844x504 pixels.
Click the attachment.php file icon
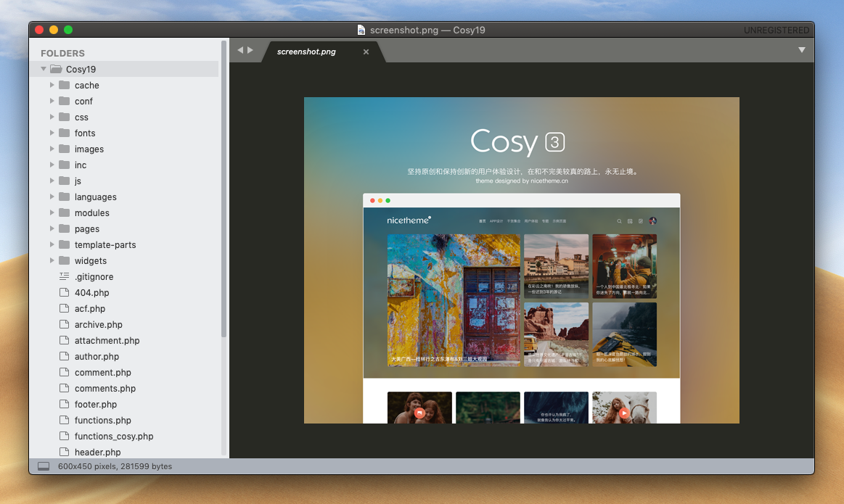(x=64, y=341)
